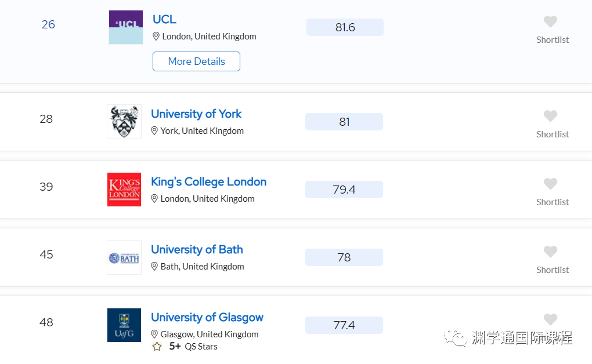Shortlist UCL with the heart icon
Viewport: 592px width, 364px height.
550,21
